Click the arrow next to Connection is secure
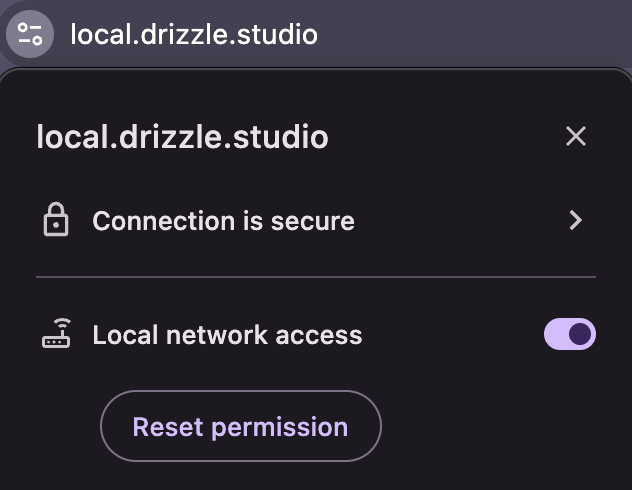Image resolution: width=632 pixels, height=490 pixels. 575,220
